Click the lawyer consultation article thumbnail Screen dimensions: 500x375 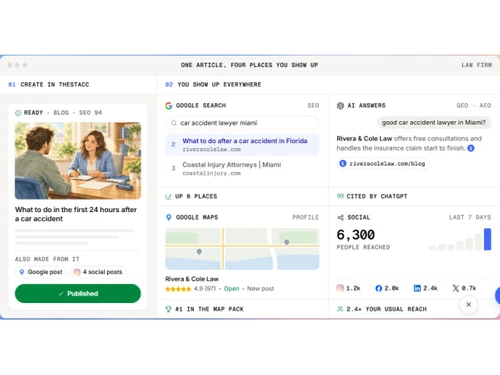click(78, 161)
